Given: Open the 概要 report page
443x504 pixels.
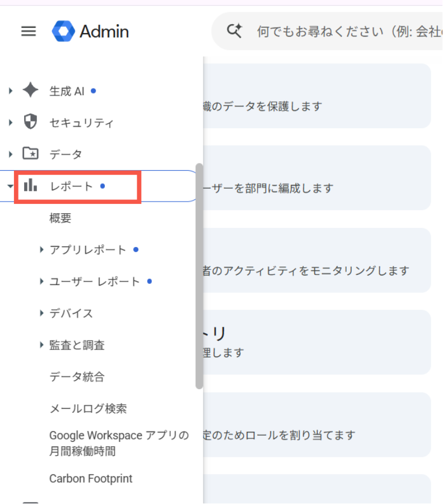Looking at the screenshot, I should click(x=60, y=218).
